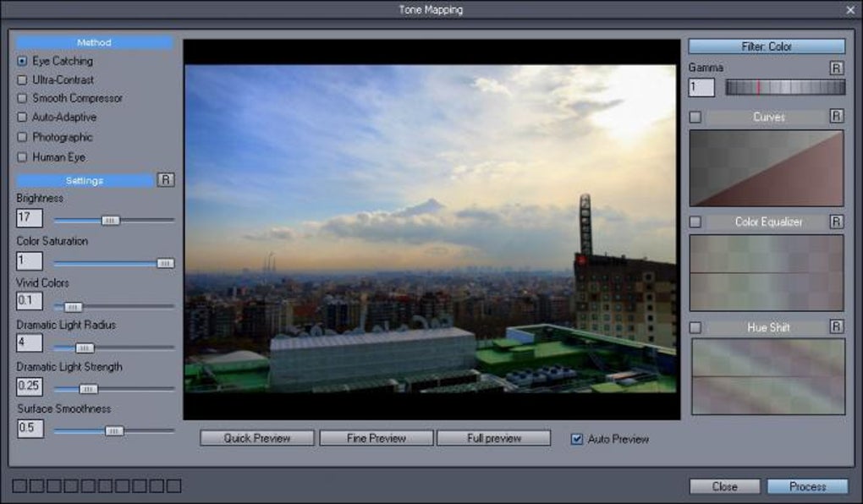This screenshot has width=863, height=504.
Task: Click the Color Saturation slider handle
Action: click(165, 263)
